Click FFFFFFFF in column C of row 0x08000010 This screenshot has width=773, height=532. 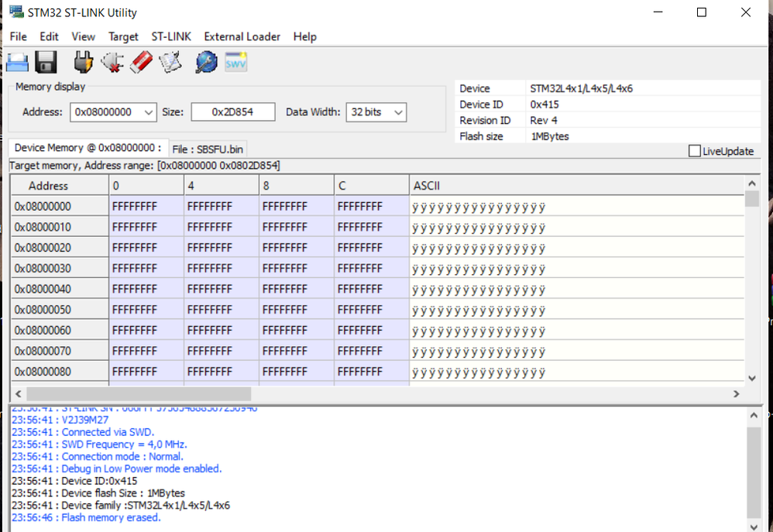point(372,227)
